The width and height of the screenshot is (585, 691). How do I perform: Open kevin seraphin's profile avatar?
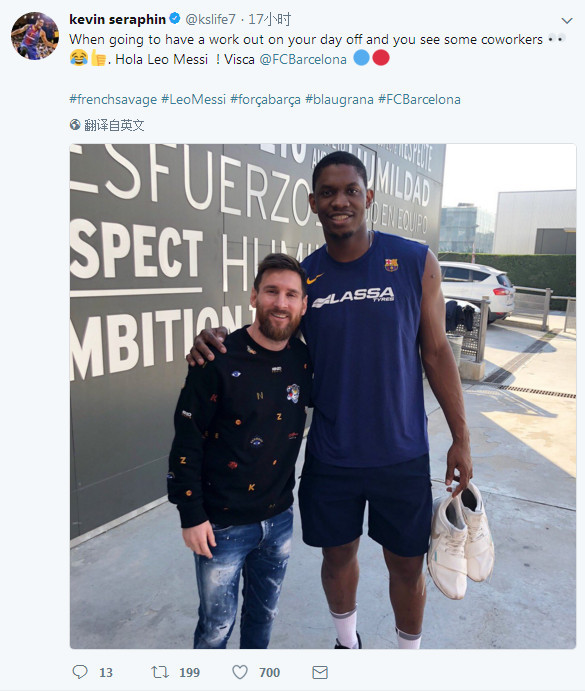[x=35, y=36]
